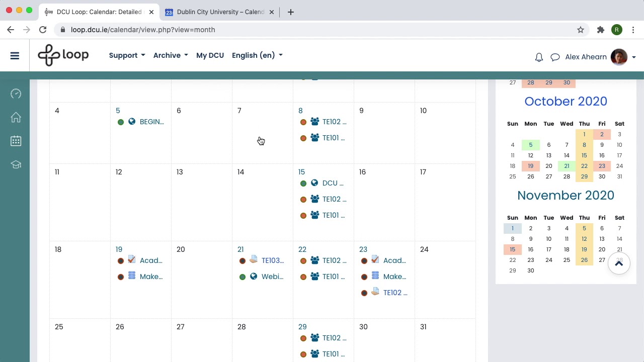This screenshot has height=362, width=644.
Task: Click the November 2020 mini calendar heading
Action: point(566,195)
